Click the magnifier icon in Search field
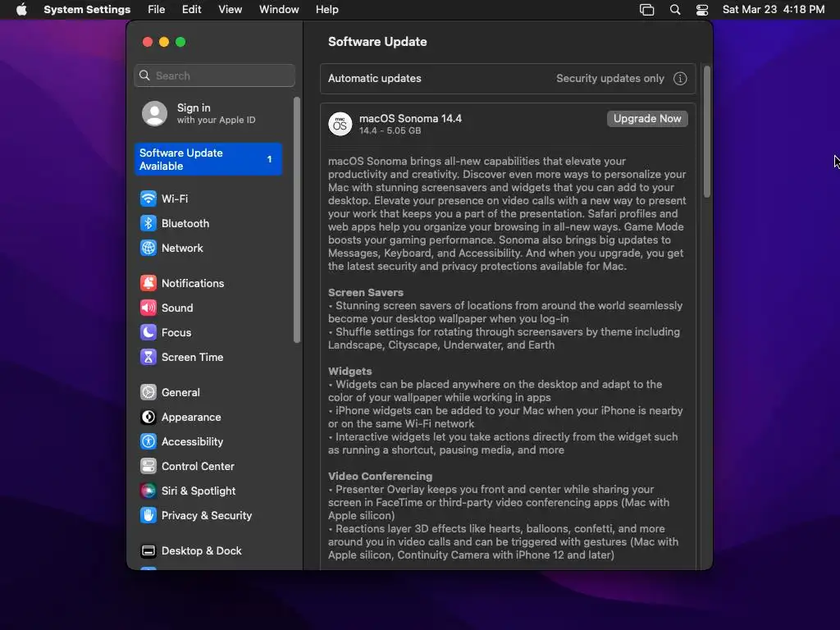The height and width of the screenshot is (630, 840). click(x=144, y=75)
